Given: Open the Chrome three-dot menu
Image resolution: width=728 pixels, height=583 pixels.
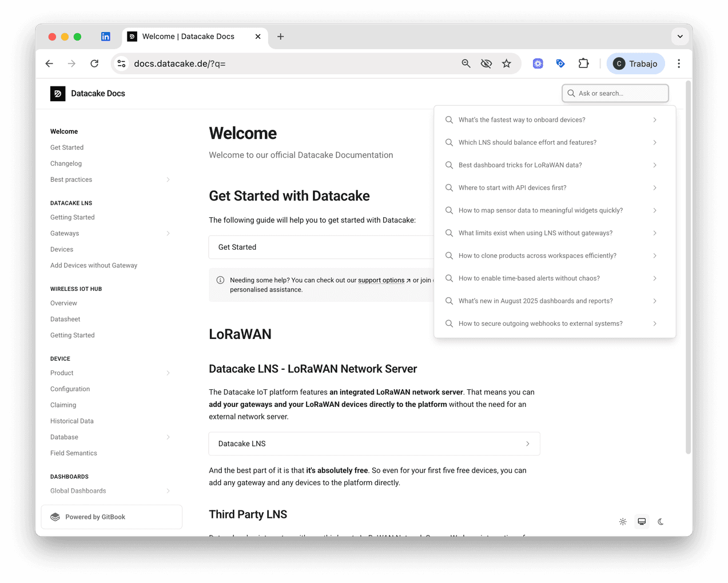Looking at the screenshot, I should point(679,63).
